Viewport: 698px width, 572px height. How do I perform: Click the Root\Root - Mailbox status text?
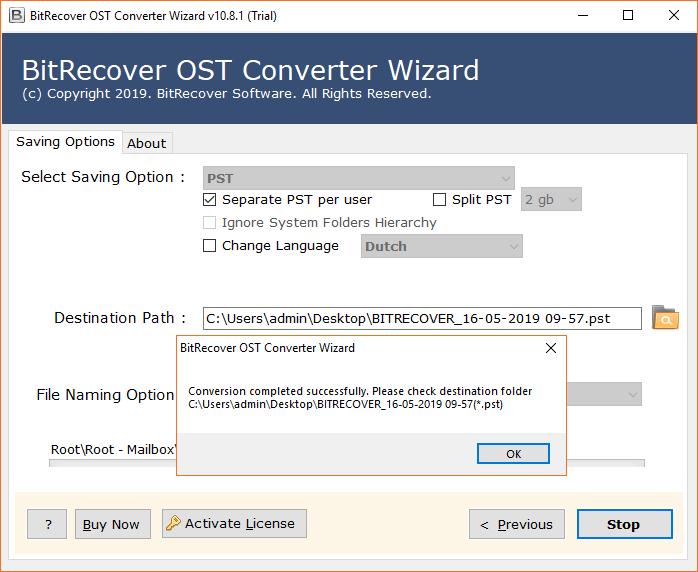[114, 450]
